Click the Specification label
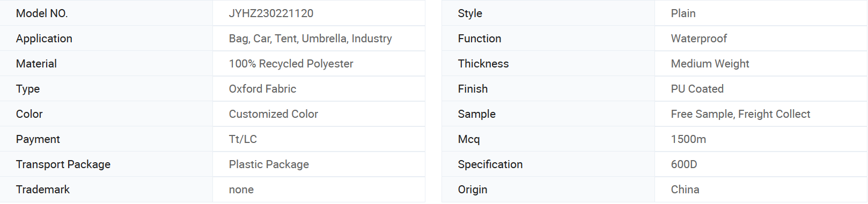The height and width of the screenshot is (204, 868). click(490, 164)
